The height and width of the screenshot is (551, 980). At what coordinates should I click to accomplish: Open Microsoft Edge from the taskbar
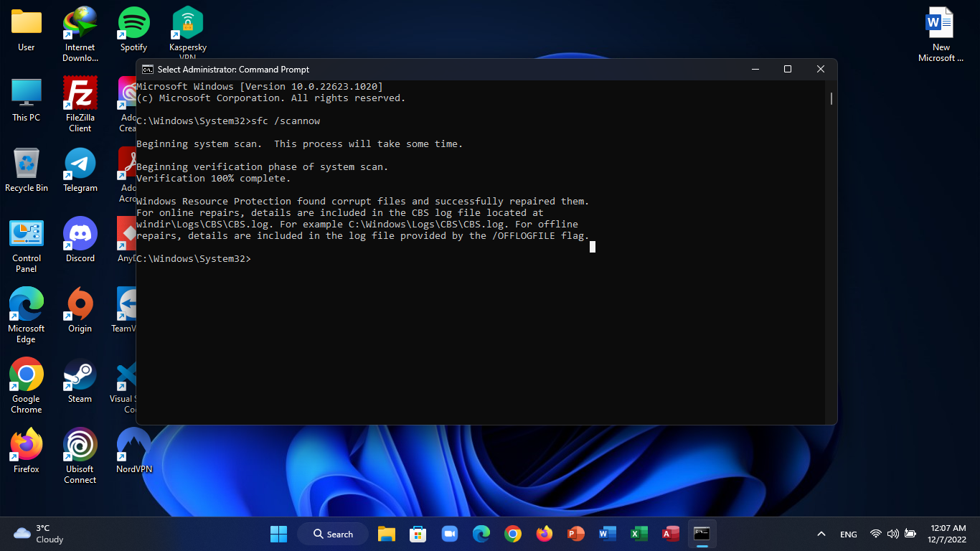pyautogui.click(x=481, y=534)
